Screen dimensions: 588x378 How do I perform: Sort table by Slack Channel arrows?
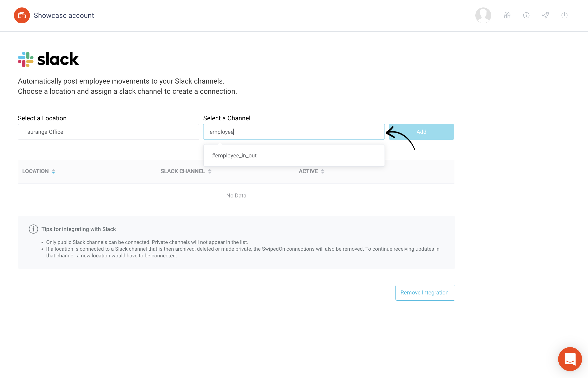click(x=210, y=171)
